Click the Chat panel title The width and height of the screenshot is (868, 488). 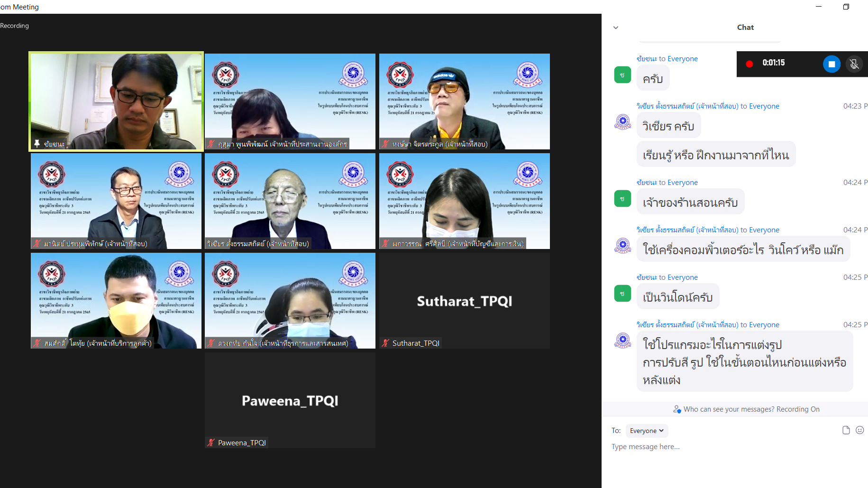click(745, 28)
